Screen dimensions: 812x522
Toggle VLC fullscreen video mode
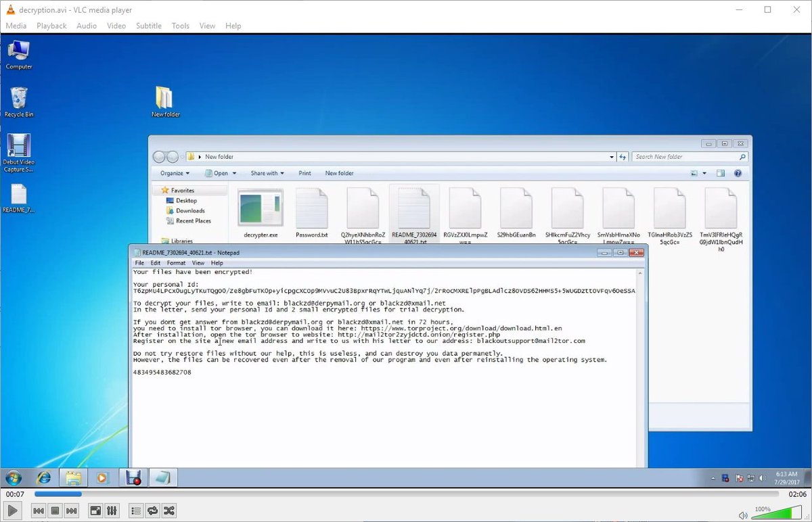[x=96, y=511]
